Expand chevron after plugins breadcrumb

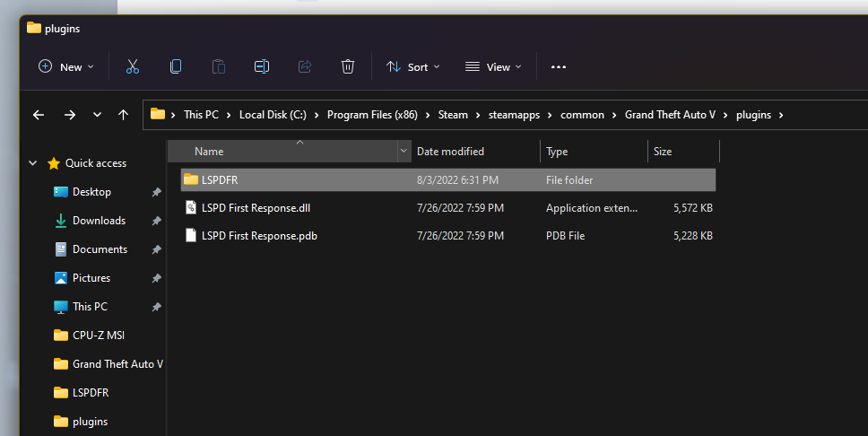(781, 115)
